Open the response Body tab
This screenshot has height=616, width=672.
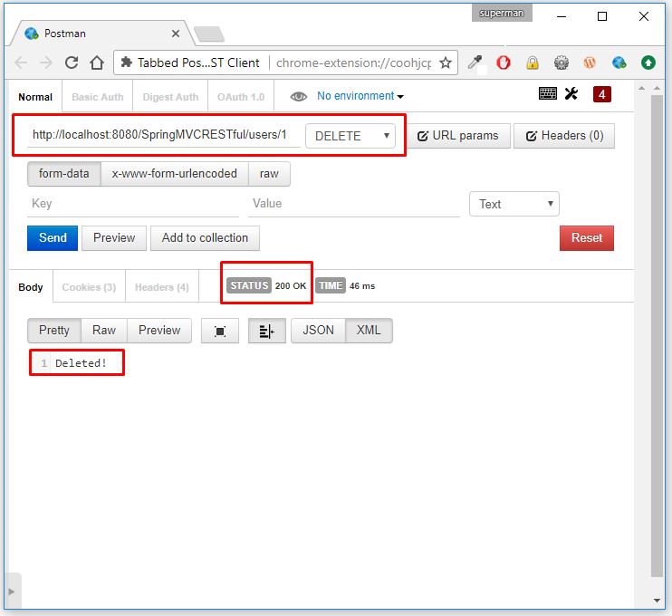[31, 287]
